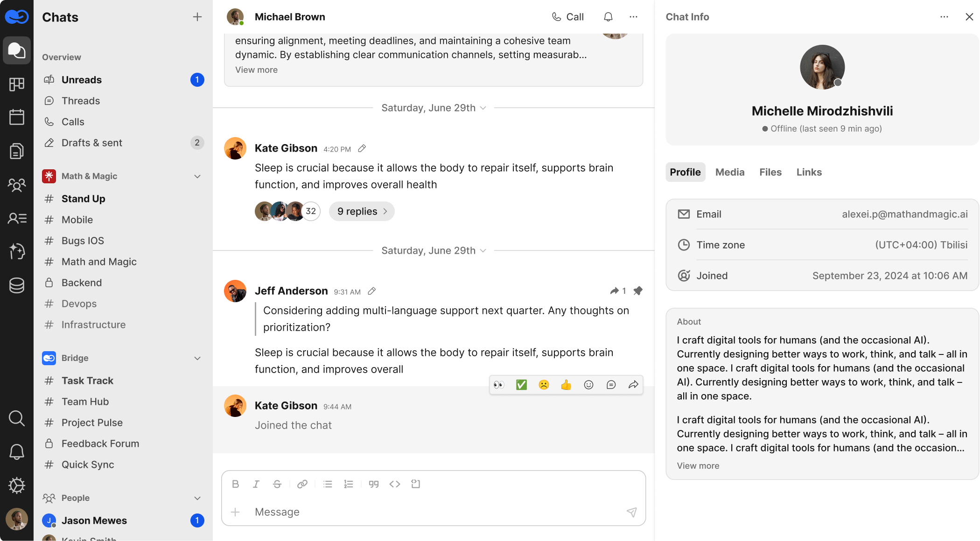980x541 pixels.
Task: Open the Stand Up channel
Action: (x=84, y=199)
